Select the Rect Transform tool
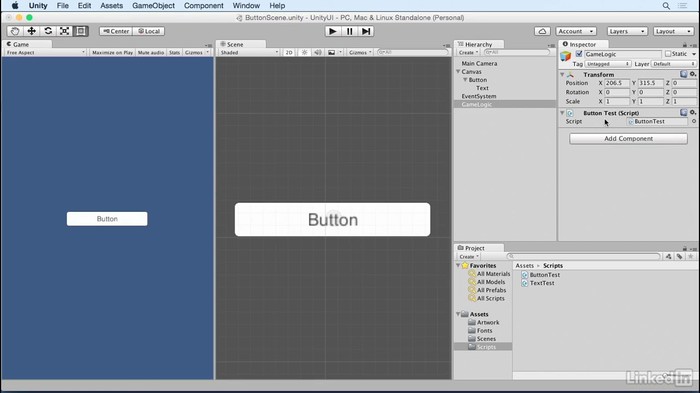 pyautogui.click(x=81, y=31)
